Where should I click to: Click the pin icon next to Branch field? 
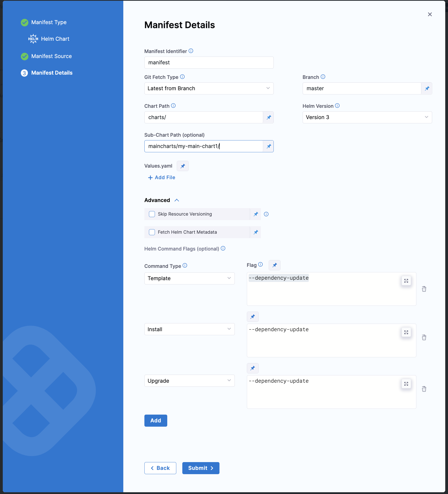(427, 88)
